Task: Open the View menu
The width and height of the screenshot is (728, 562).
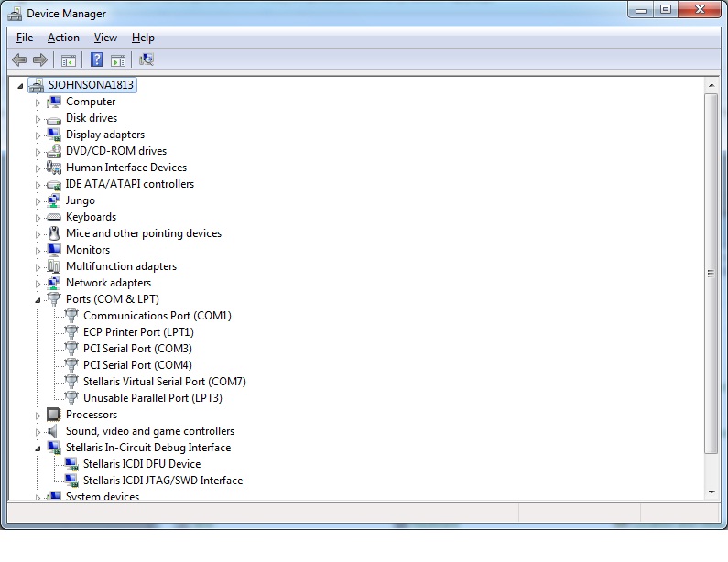Action: point(105,38)
